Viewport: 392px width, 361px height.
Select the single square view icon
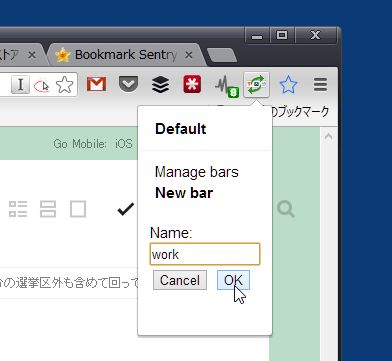(x=78, y=209)
